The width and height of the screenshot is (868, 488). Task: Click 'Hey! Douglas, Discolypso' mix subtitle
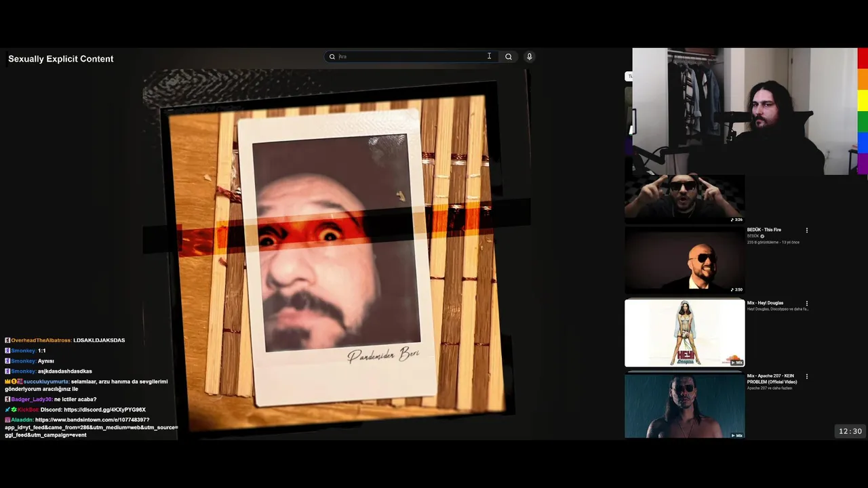click(x=777, y=309)
